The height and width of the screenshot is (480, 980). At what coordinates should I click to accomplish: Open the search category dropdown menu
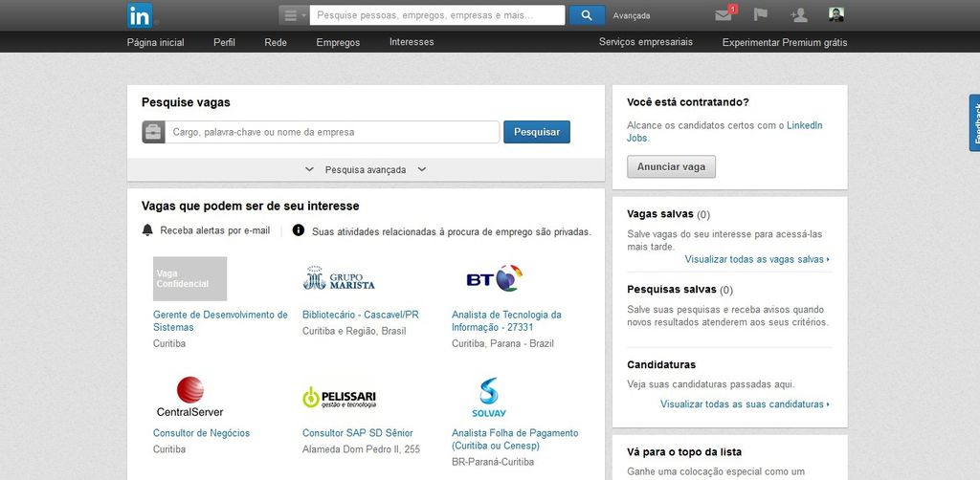[294, 15]
